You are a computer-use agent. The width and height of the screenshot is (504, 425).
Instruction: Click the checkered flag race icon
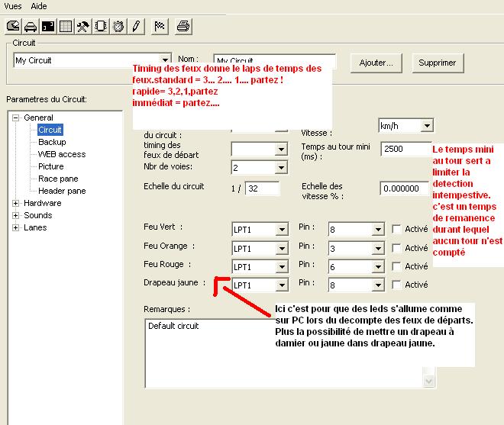pyautogui.click(x=160, y=26)
